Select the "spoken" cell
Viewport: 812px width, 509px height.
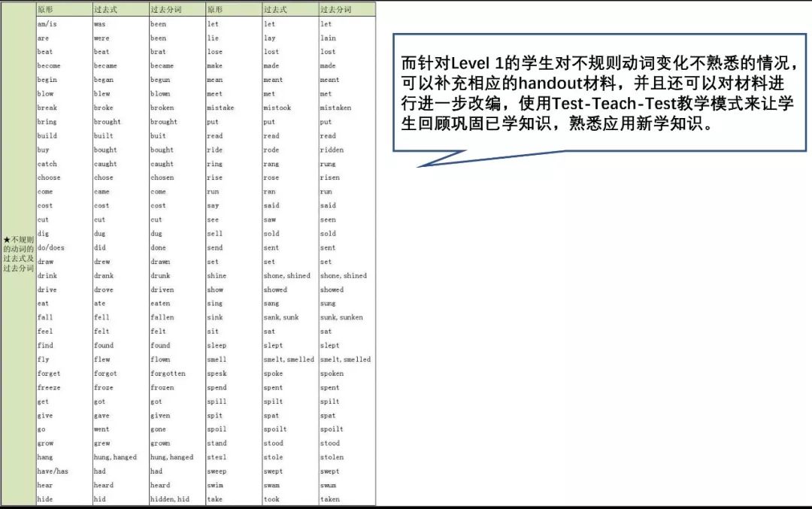pos(332,374)
